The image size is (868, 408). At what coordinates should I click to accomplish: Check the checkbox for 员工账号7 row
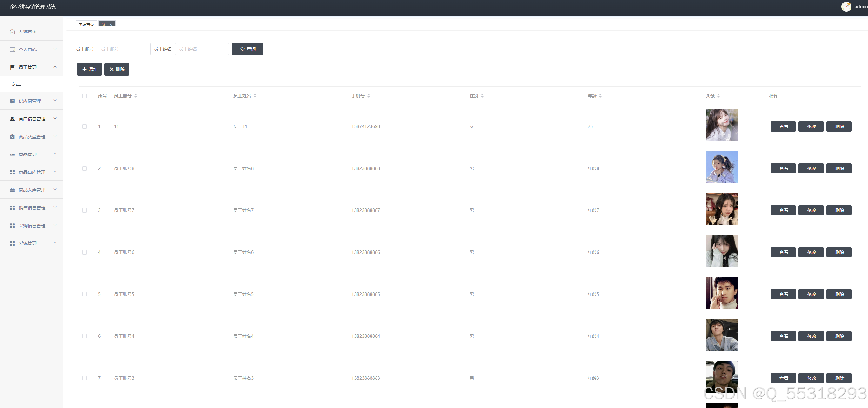[84, 210]
